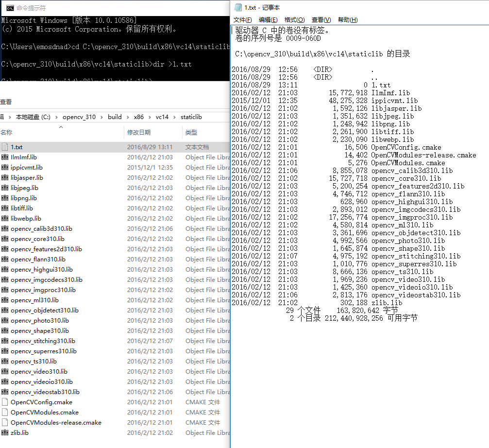Select opencv_ts310.lib in file list
Screen dimensions: 489x448
[34, 362]
